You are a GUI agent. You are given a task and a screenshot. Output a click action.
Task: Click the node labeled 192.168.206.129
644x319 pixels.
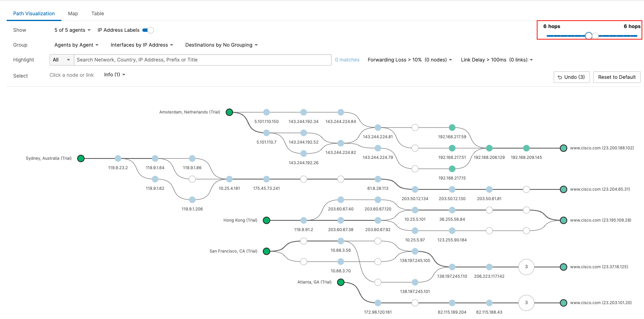tap(489, 148)
